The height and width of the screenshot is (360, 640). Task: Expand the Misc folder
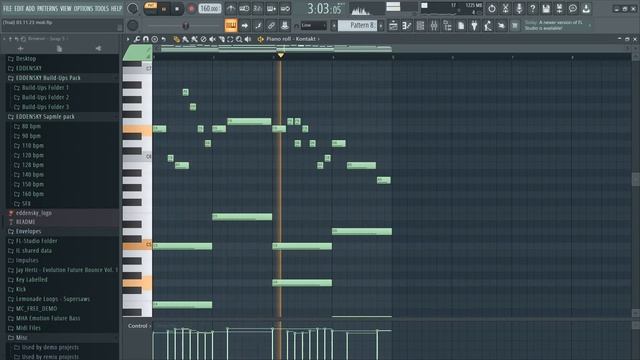tap(21, 338)
